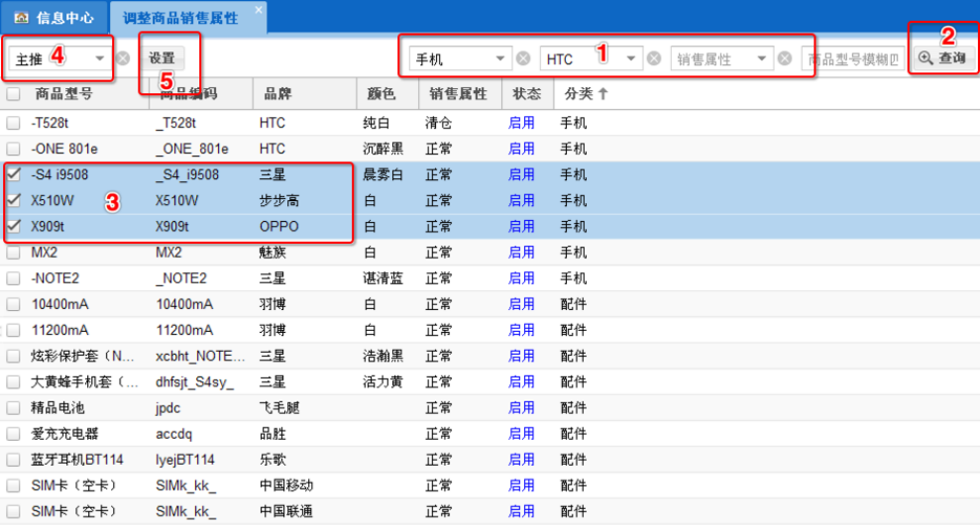Image resolution: width=980 pixels, height=532 pixels.
Task: Open the 主推 dropdown list
Action: coord(100,58)
